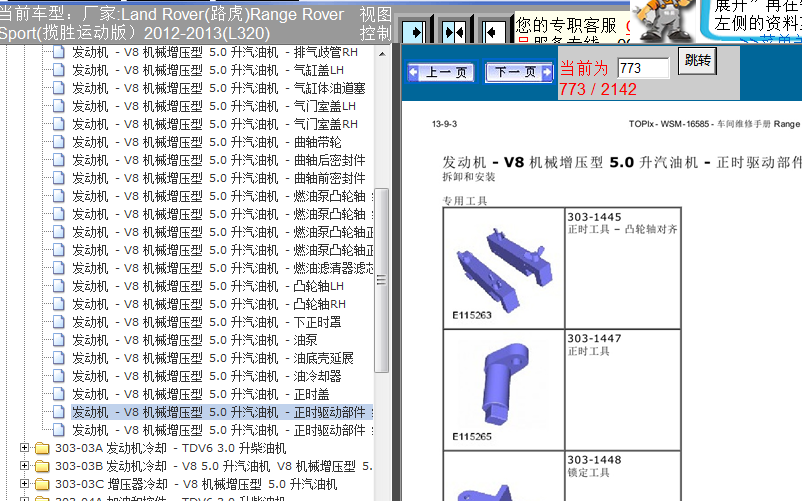Click the mechanic mascot image at top
Image resolution: width=802 pixels, height=501 pixels.
663,21
